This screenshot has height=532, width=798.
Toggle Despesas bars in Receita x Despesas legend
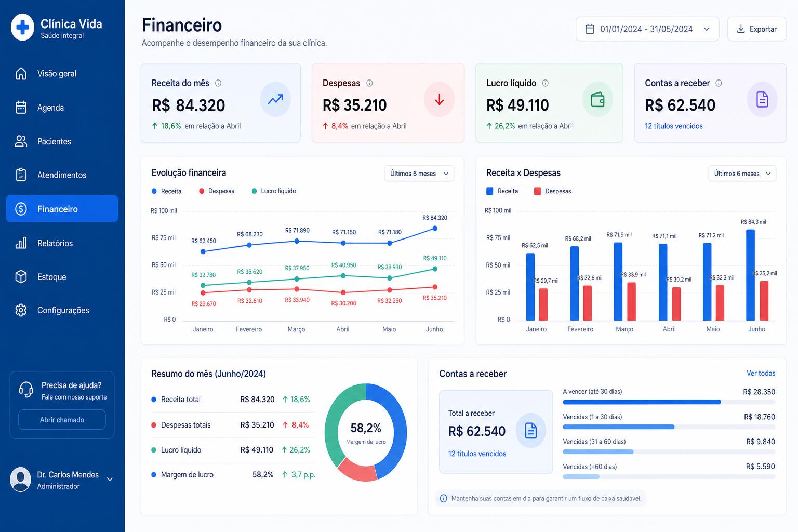pos(553,191)
